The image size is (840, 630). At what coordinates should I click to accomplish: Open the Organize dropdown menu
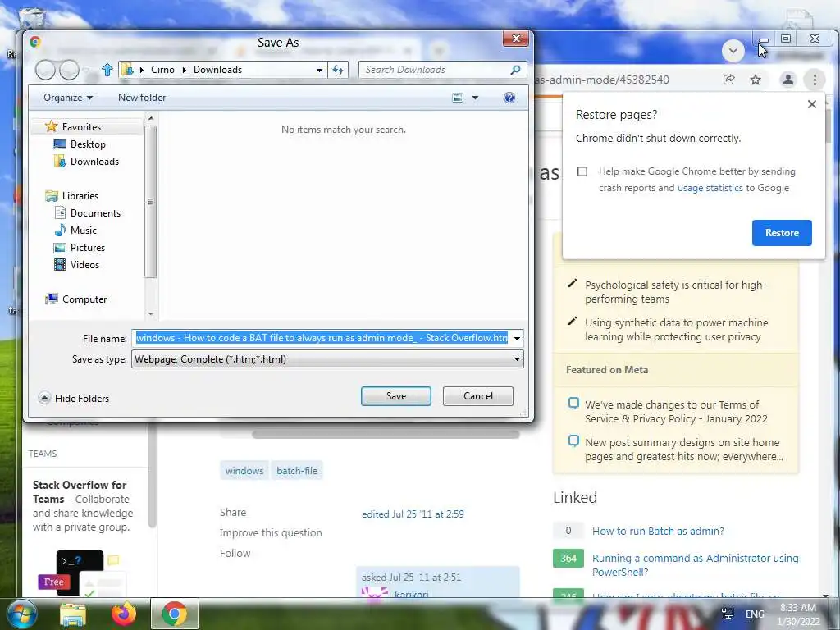pyautogui.click(x=68, y=98)
